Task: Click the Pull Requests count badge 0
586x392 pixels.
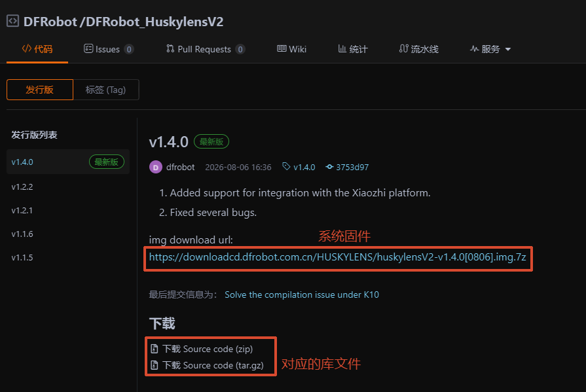Action: coord(240,49)
